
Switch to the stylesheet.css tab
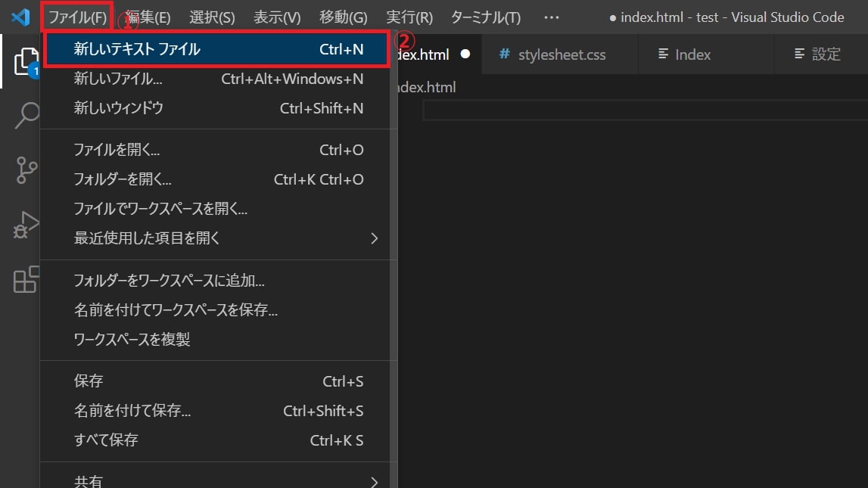559,54
